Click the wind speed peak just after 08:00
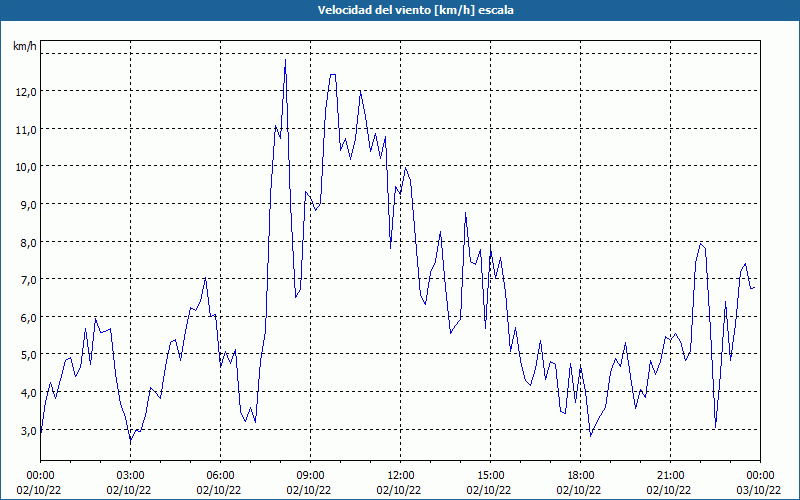 click(285, 60)
